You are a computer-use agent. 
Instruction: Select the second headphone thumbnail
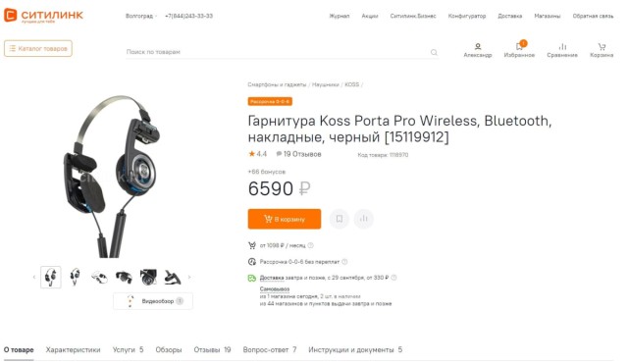coord(75,277)
